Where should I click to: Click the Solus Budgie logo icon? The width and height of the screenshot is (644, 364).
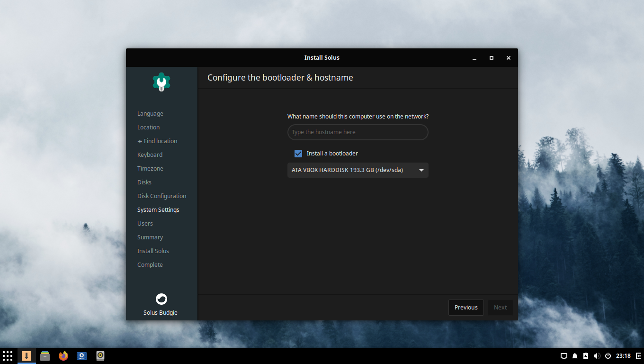coord(161,299)
